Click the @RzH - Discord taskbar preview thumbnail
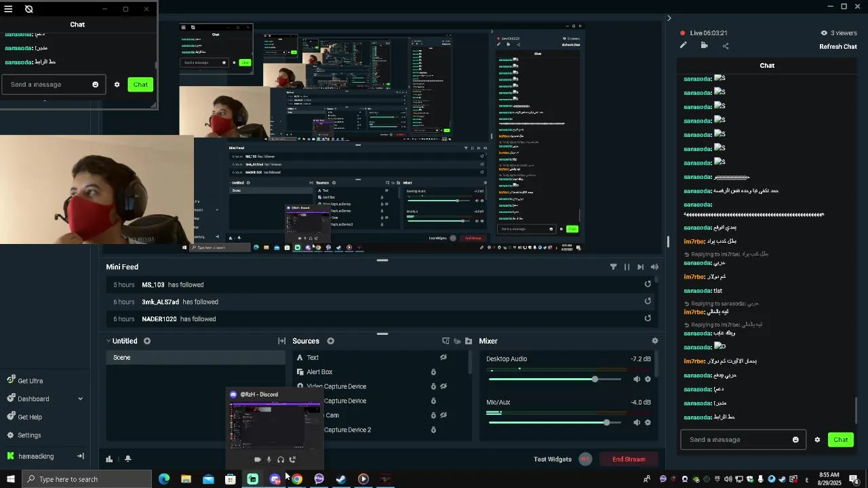This screenshot has width=868, height=488. tap(275, 426)
